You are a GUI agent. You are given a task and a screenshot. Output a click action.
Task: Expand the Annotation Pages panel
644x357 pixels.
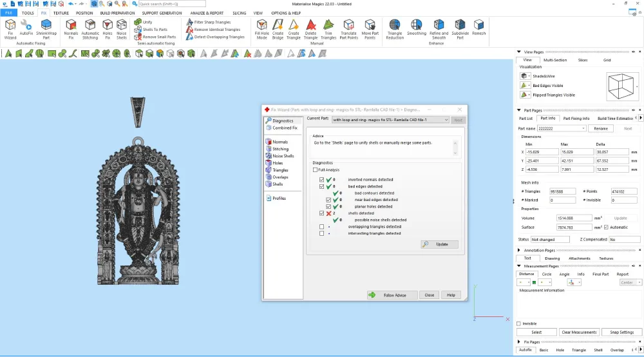[x=518, y=250]
